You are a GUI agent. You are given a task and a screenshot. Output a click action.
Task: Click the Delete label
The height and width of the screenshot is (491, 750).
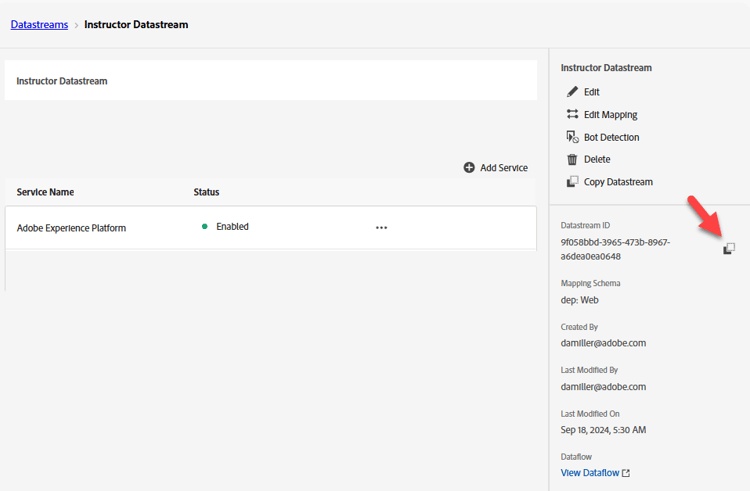pos(597,159)
